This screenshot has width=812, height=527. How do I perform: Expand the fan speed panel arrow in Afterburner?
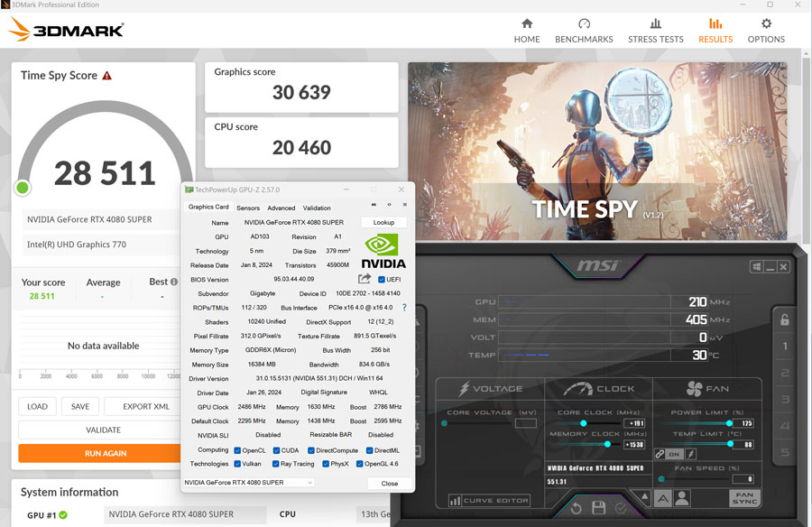point(644,495)
